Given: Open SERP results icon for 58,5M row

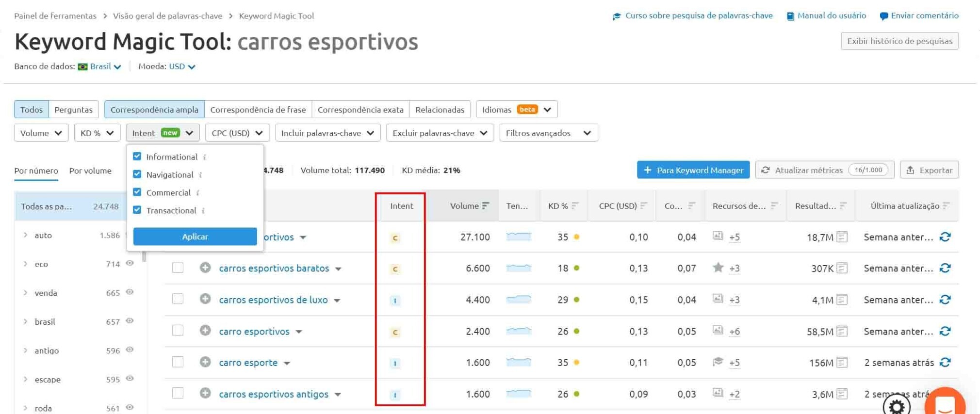Looking at the screenshot, I should pos(842,331).
